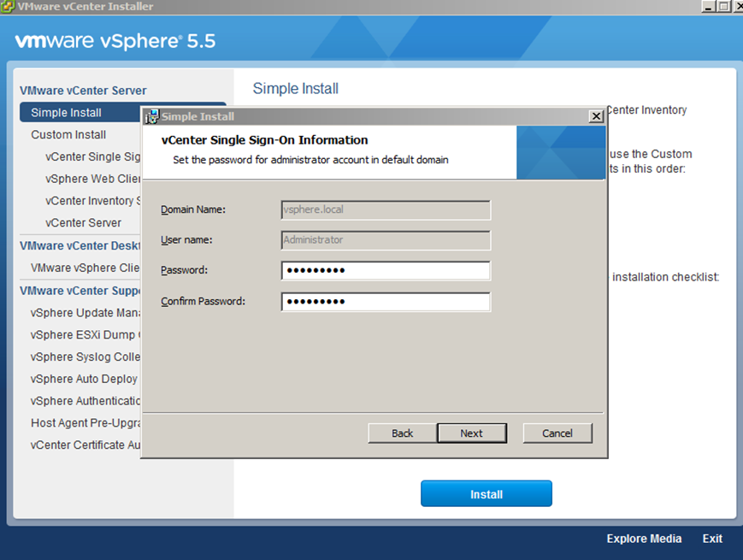The width and height of the screenshot is (743, 560).
Task: Select vCenter Single Sign-On sidebar entry
Action: click(93, 156)
